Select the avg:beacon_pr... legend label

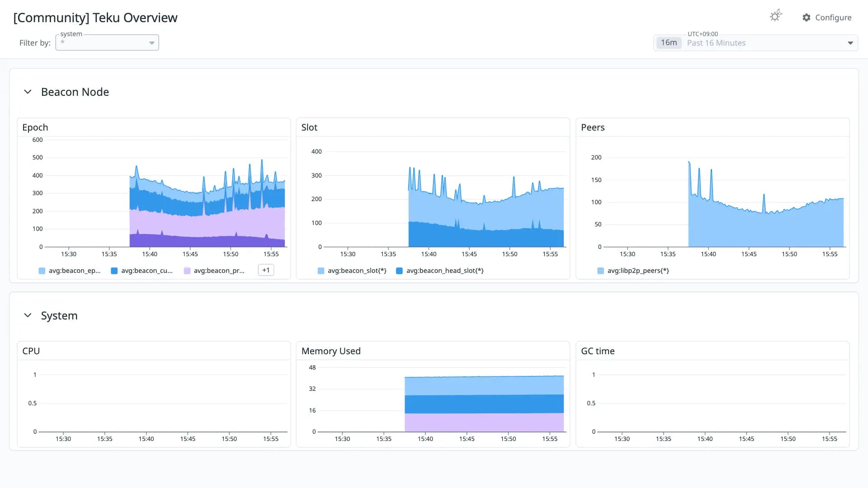pos(219,271)
